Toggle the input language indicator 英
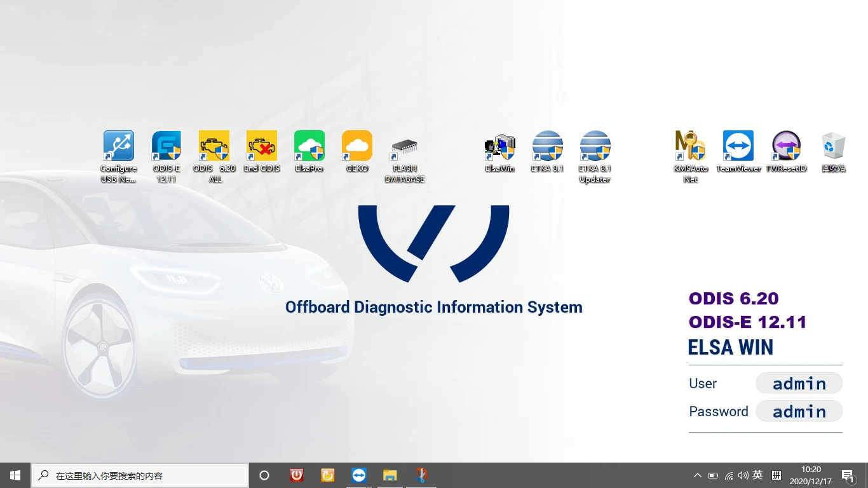 pyautogui.click(x=757, y=475)
